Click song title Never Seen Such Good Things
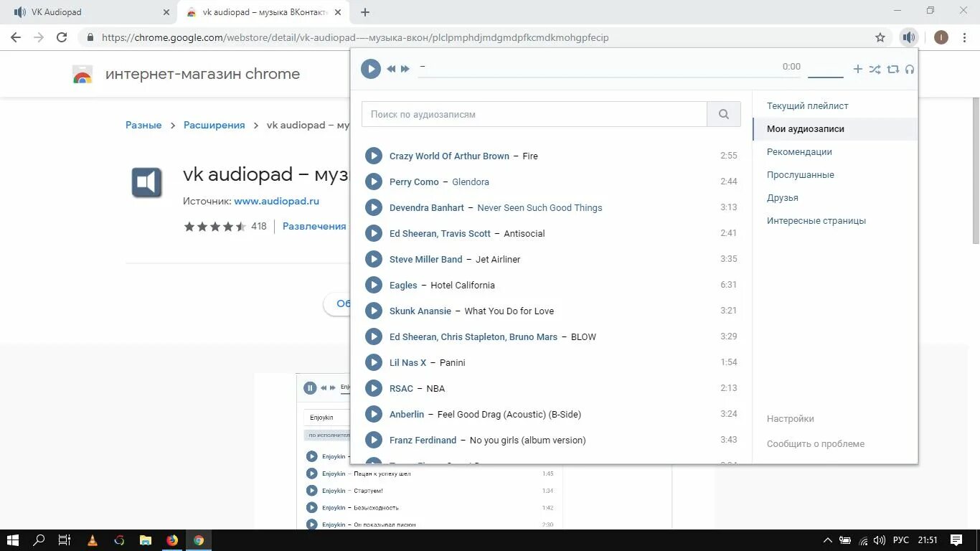The width and height of the screenshot is (980, 551). (x=540, y=207)
